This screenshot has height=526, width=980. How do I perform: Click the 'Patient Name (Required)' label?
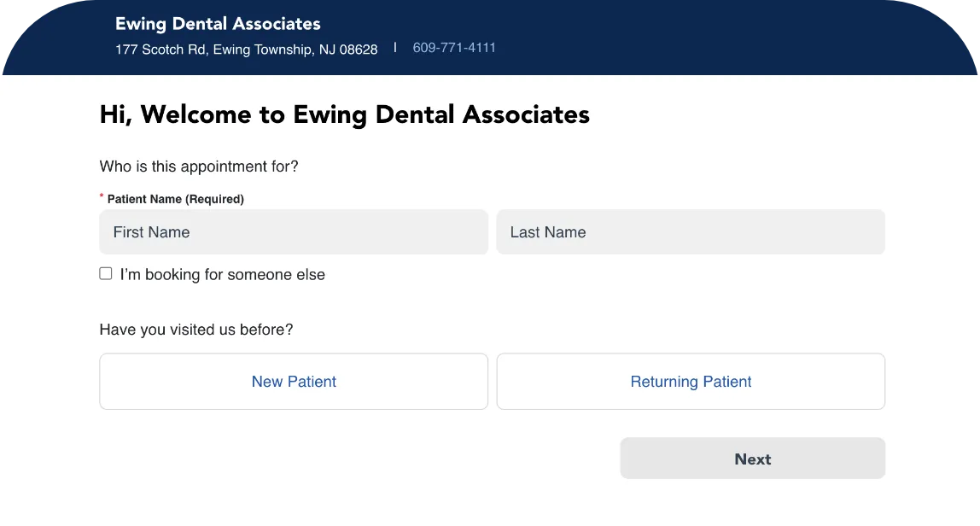(x=176, y=199)
